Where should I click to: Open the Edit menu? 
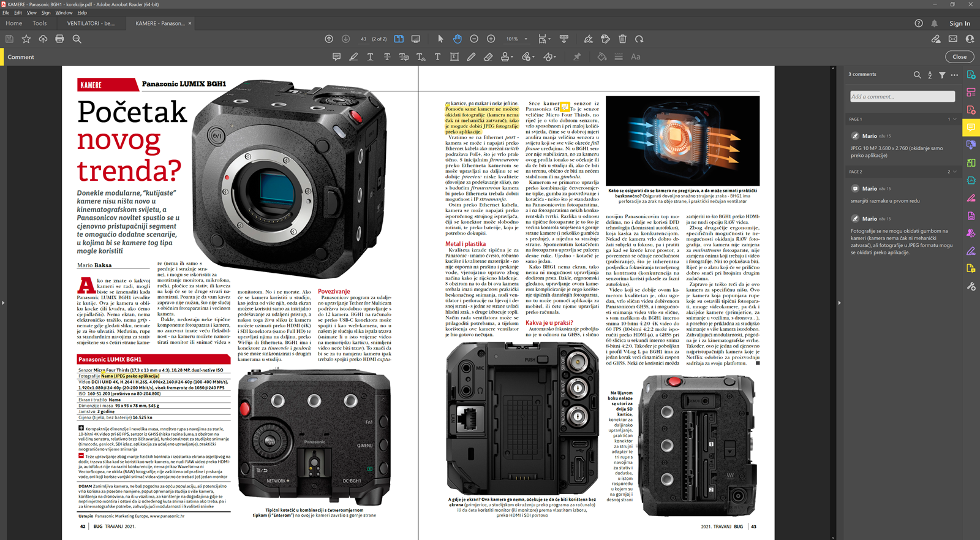(18, 12)
